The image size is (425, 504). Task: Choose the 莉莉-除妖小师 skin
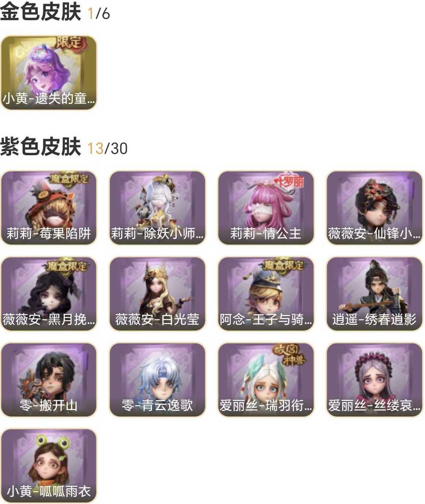pyautogui.click(x=157, y=208)
